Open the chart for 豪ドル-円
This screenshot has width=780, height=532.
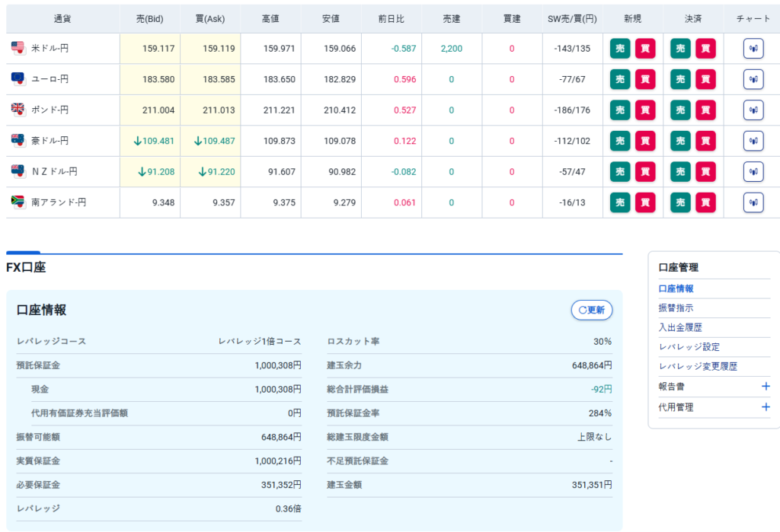click(x=753, y=141)
